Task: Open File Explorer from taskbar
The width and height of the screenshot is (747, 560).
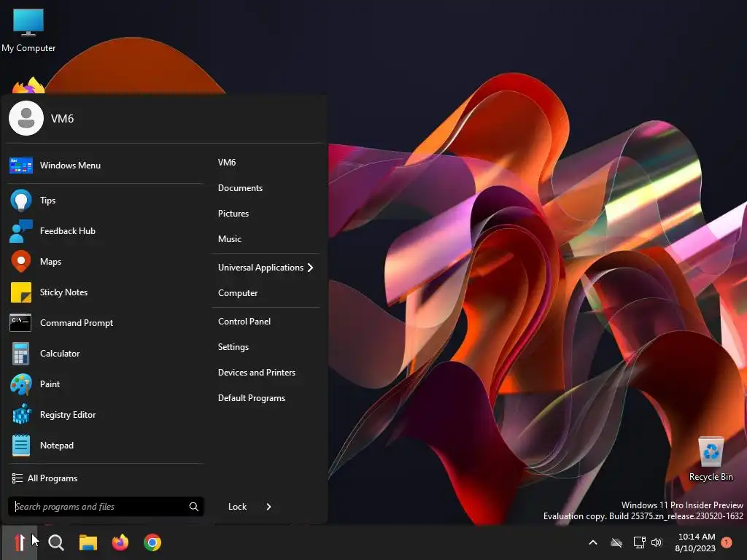Action: pos(88,542)
